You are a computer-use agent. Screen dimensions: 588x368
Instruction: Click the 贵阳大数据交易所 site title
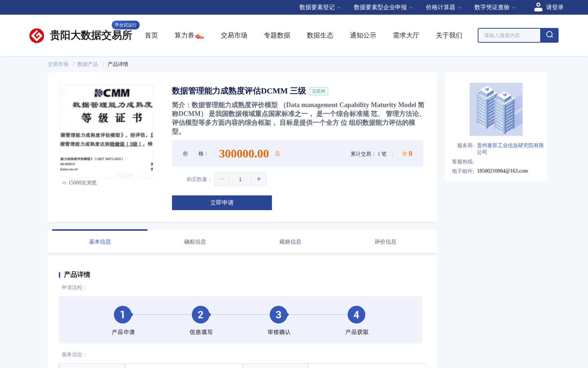pos(91,35)
